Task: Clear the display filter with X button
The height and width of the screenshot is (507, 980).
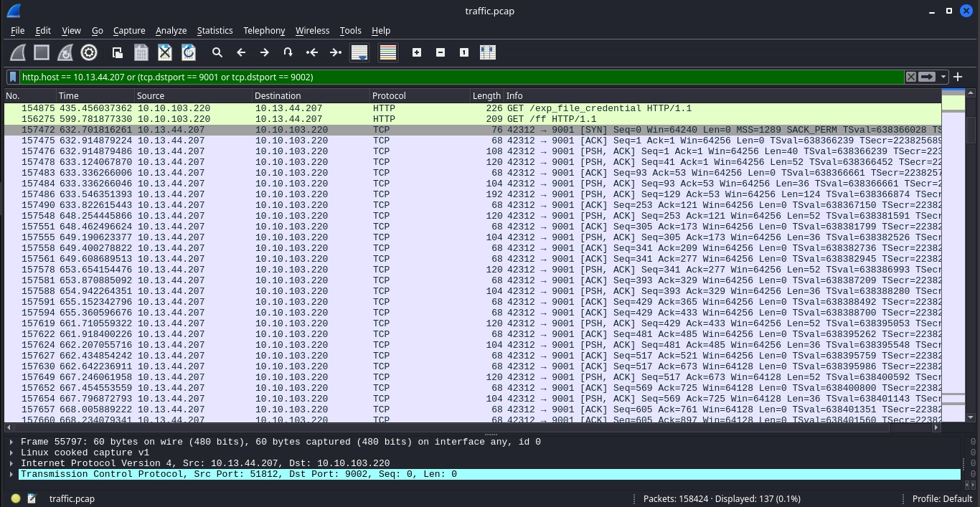Action: [910, 77]
